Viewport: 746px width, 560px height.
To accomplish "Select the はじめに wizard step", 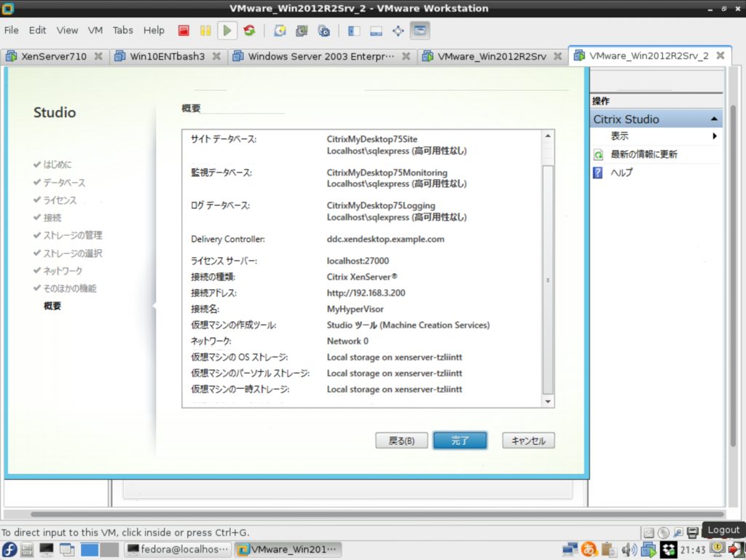I will pos(58,165).
